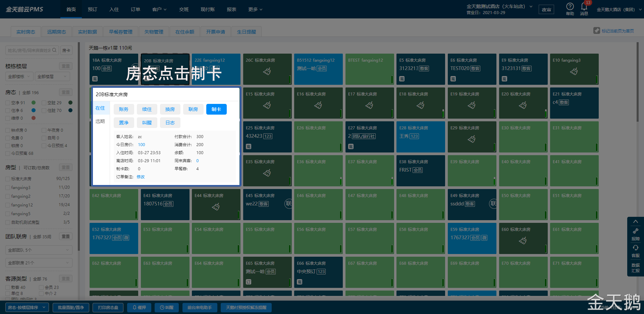Click the 账务 button in room popup
Image resolution: width=644 pixels, height=314 pixels.
pos(124,109)
